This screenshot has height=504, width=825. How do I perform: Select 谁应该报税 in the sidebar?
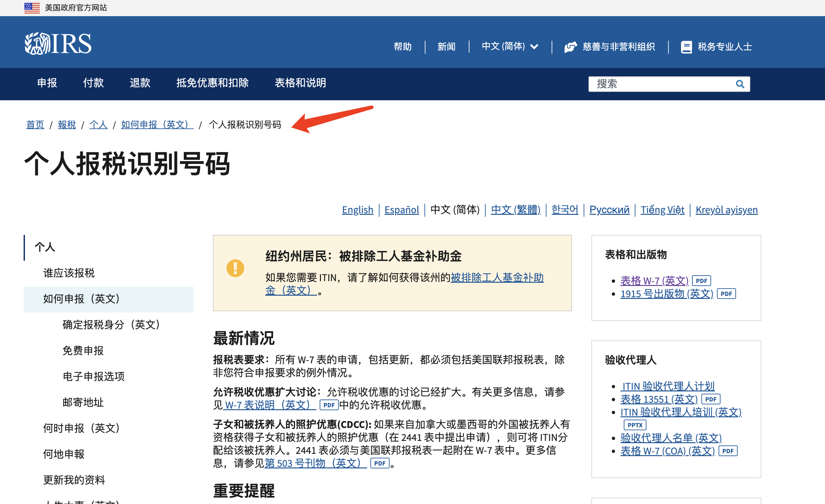[68, 273]
